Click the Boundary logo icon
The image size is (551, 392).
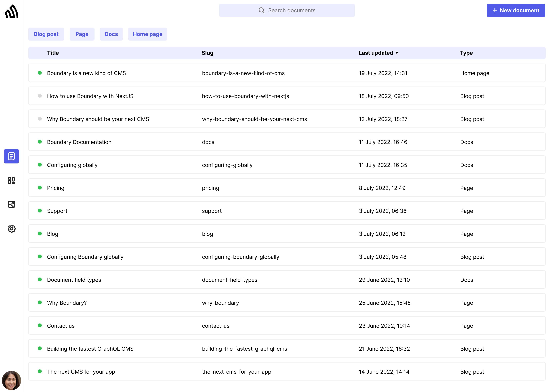click(x=11, y=11)
